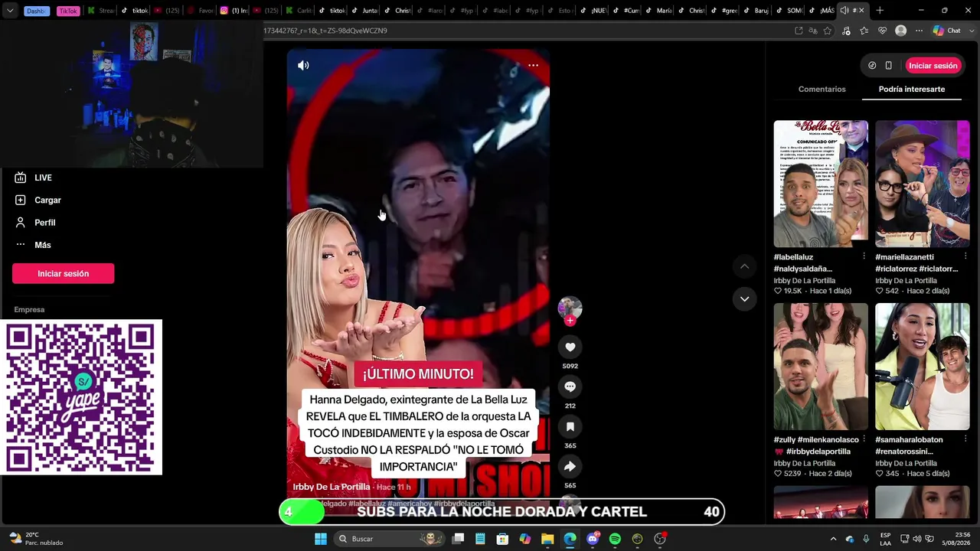The height and width of the screenshot is (551, 980).
Task: Open a new browser tab with the plus button
Action: click(x=880, y=11)
